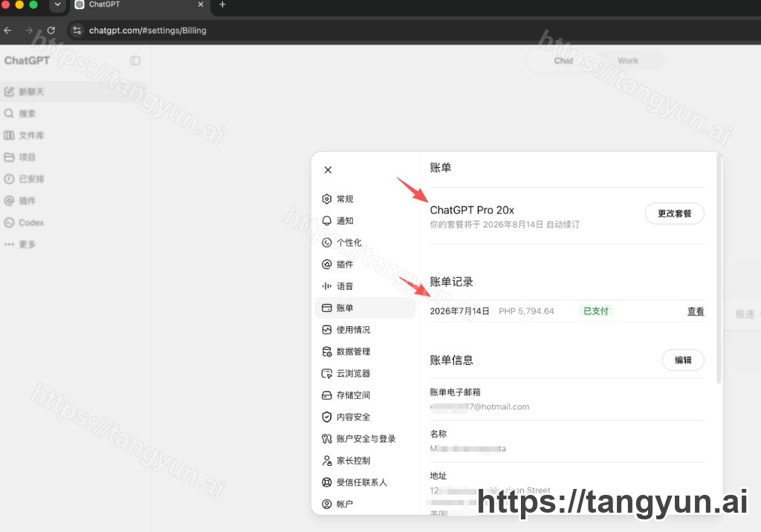
Task: Go to 语音 voice settings
Action: (365, 286)
